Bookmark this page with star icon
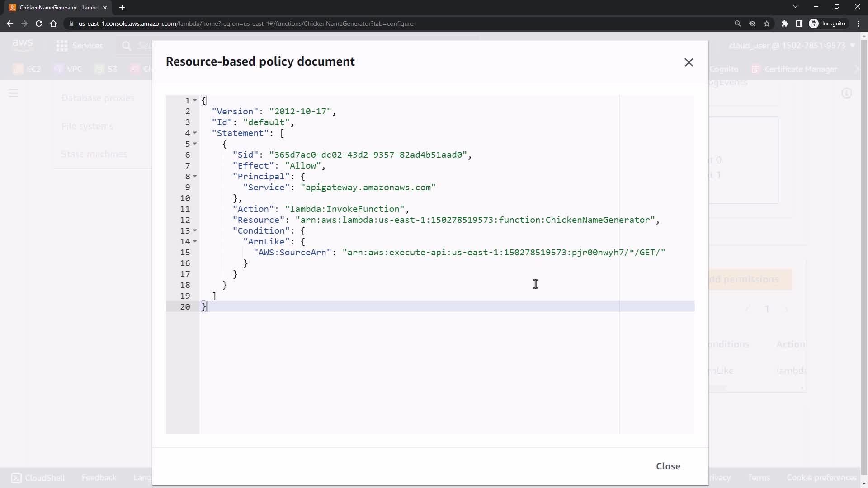The image size is (868, 488). [767, 23]
